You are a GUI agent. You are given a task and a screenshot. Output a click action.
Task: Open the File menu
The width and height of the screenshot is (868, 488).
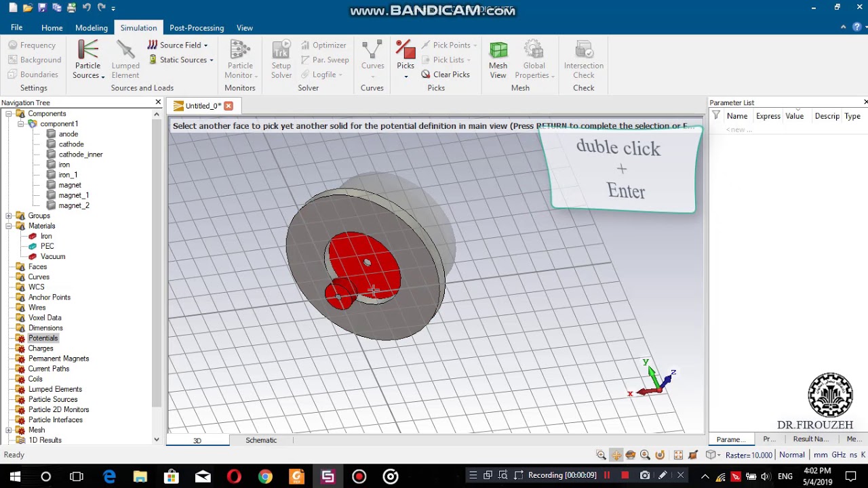tap(16, 28)
